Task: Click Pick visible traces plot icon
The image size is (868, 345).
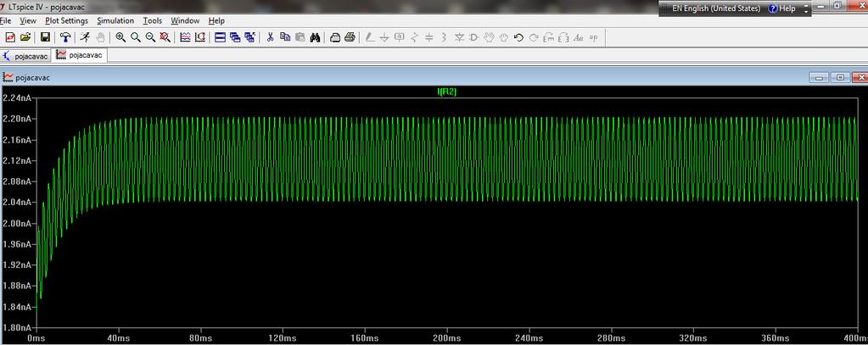Action: 200,37
